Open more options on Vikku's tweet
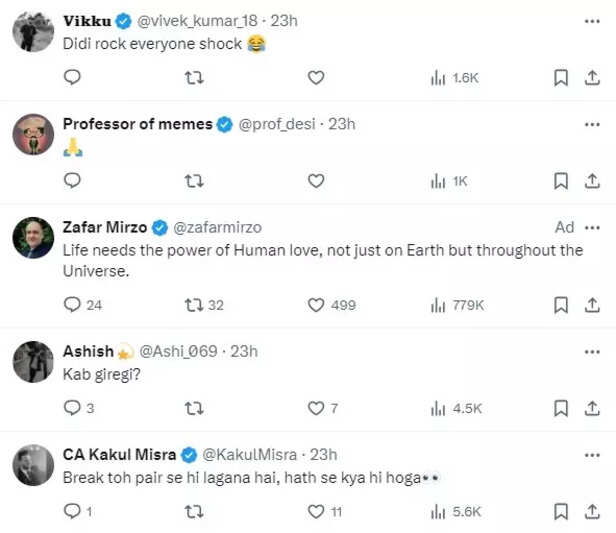 point(592,20)
